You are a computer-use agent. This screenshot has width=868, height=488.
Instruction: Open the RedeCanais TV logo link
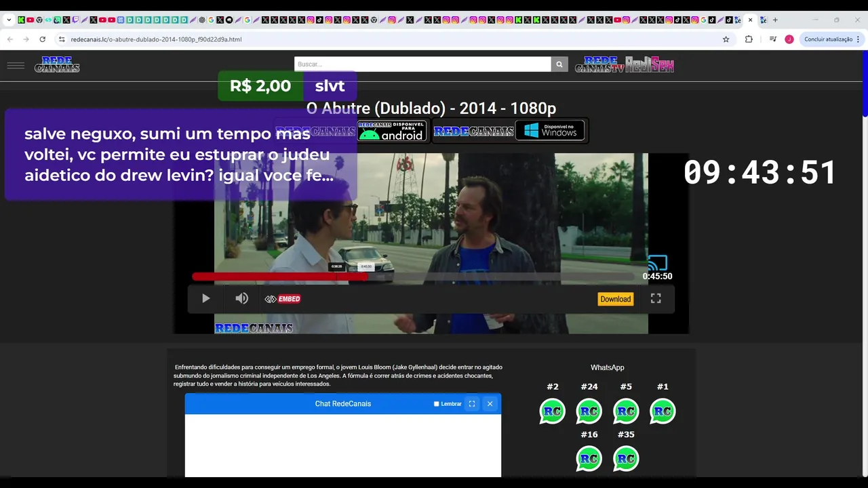pyautogui.click(x=599, y=64)
